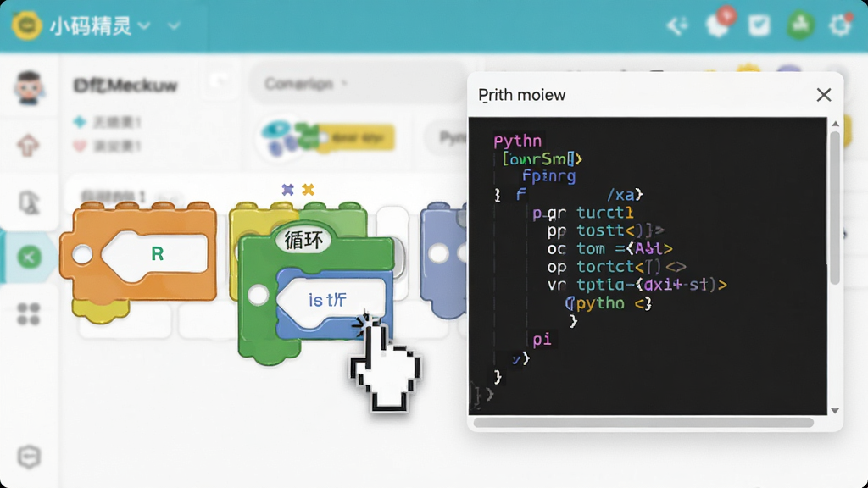Click the purple X marker above blocks
This screenshot has height=488, width=868.
pyautogui.click(x=287, y=190)
